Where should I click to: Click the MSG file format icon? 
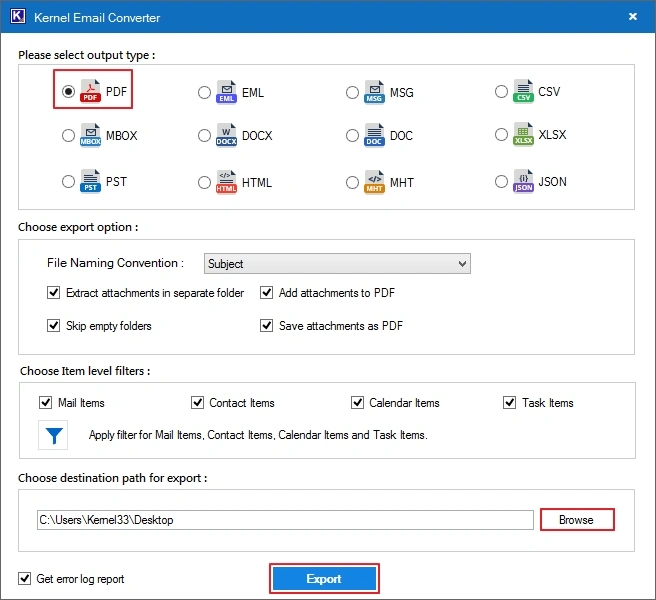click(374, 92)
